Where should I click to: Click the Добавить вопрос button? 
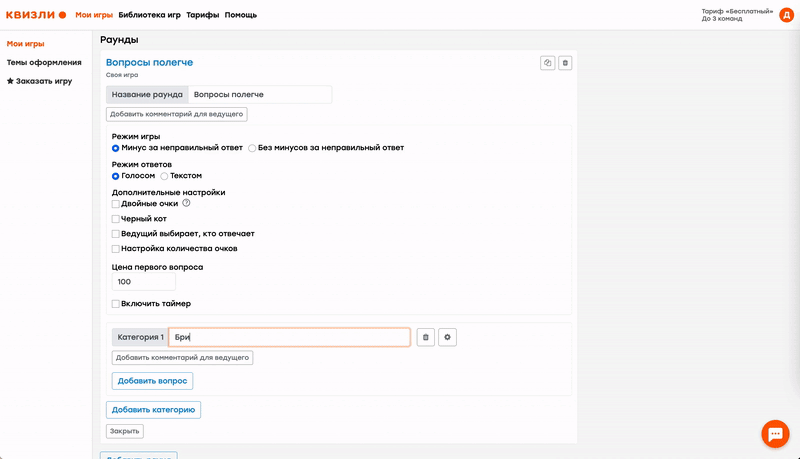[x=152, y=381]
